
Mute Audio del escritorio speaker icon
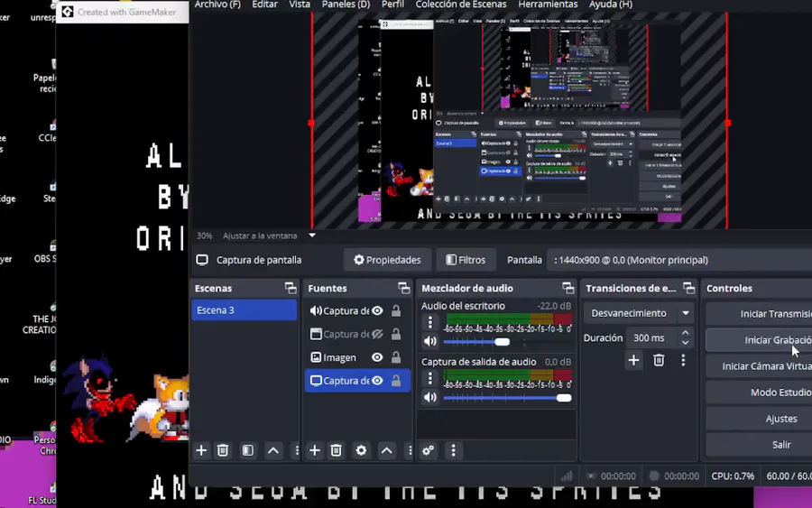click(x=429, y=341)
